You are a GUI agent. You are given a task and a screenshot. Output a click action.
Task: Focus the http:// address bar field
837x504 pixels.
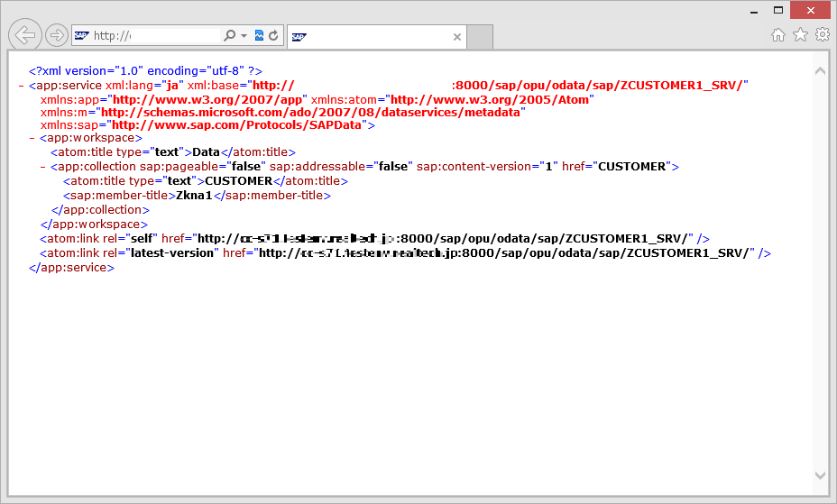click(156, 36)
